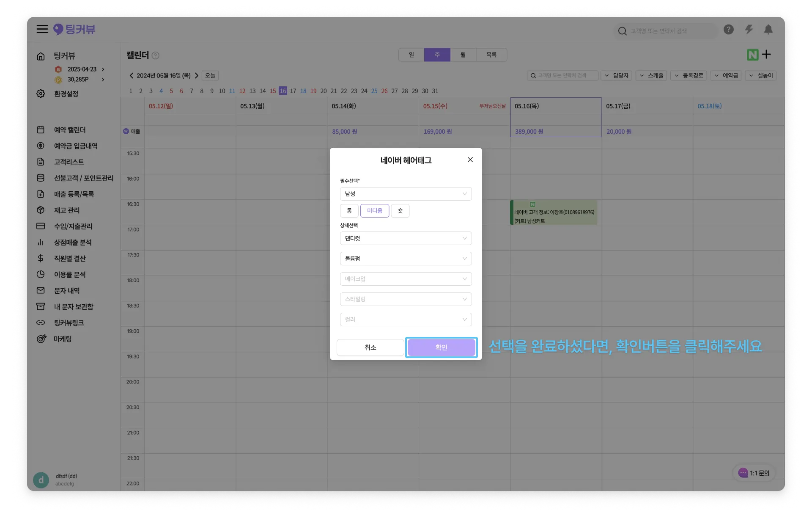
Task: Switch to the 월 calendar view tab
Action: pyautogui.click(x=463, y=55)
